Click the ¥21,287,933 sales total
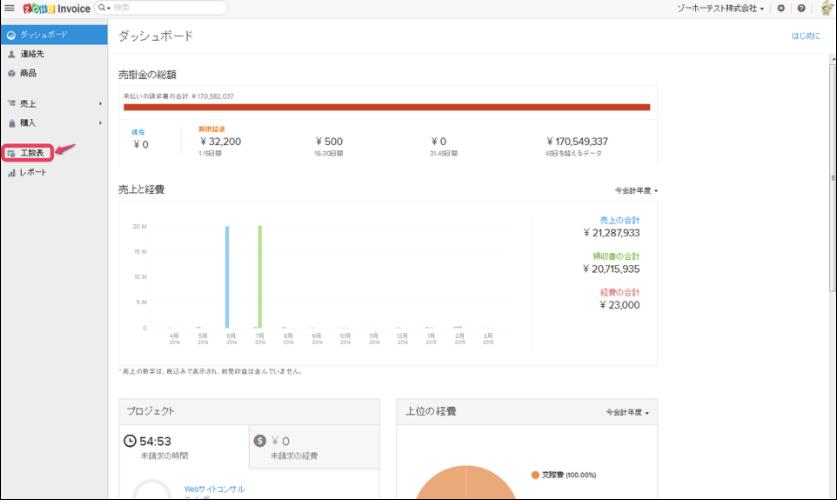 611,233
